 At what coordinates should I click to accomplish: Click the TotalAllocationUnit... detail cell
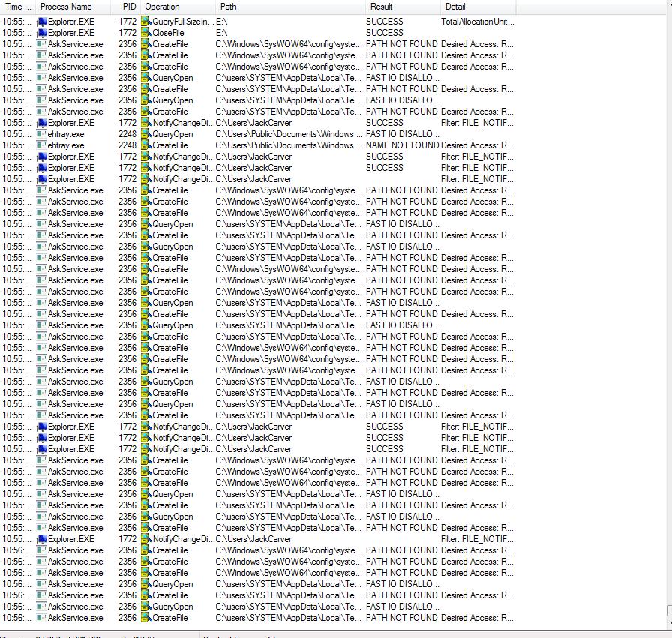pos(478,22)
